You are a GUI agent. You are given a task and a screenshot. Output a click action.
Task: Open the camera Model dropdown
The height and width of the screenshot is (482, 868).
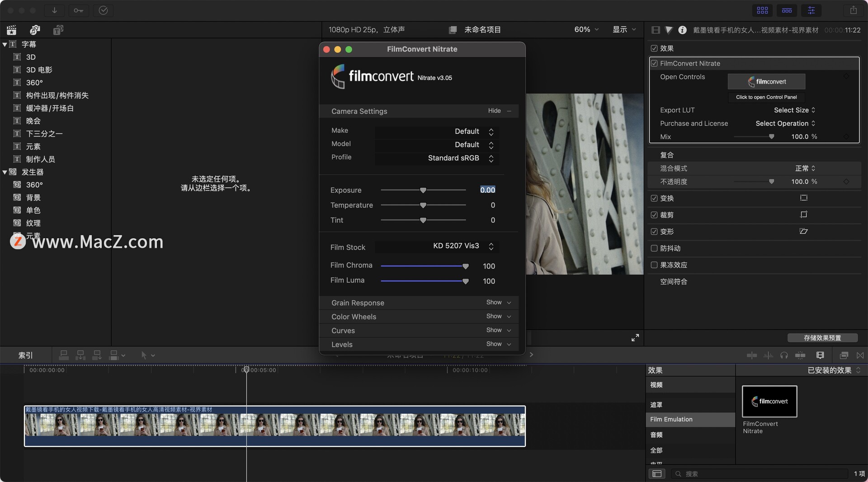(x=437, y=145)
